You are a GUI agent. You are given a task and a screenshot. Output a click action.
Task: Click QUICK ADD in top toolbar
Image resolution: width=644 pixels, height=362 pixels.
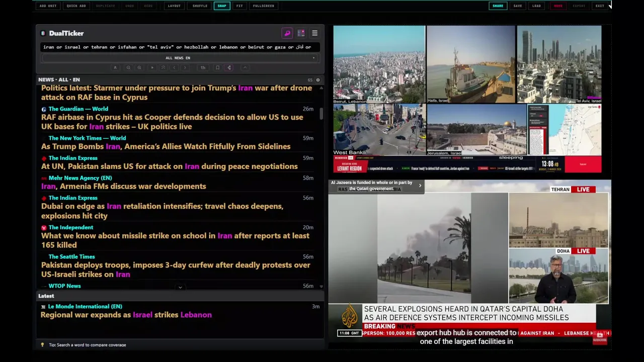pos(76,6)
